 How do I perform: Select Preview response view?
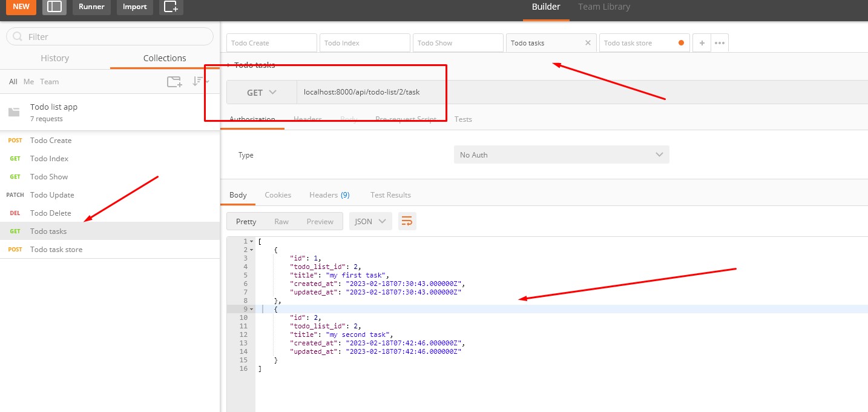point(320,221)
